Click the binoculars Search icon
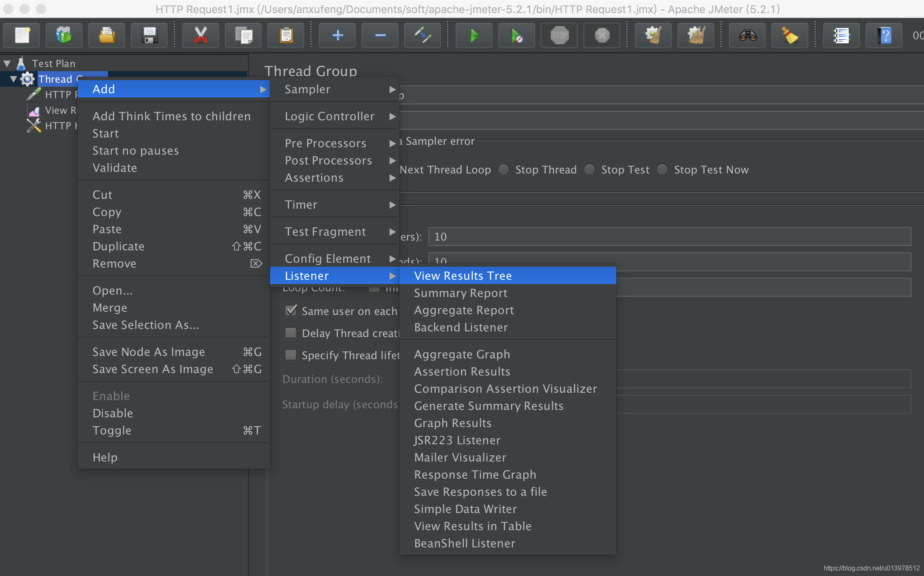924x576 pixels. click(x=747, y=36)
